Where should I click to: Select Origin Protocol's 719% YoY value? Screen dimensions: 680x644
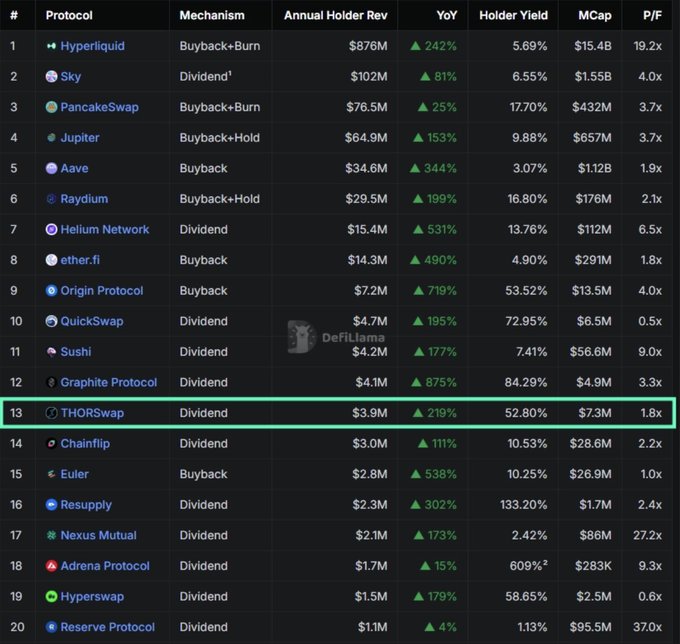click(x=435, y=291)
